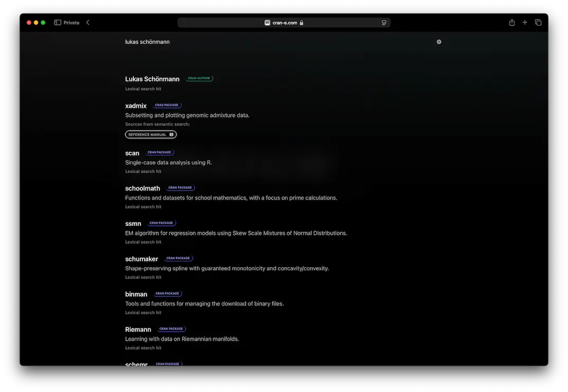Open the Lukas Schönmann author result

152,79
